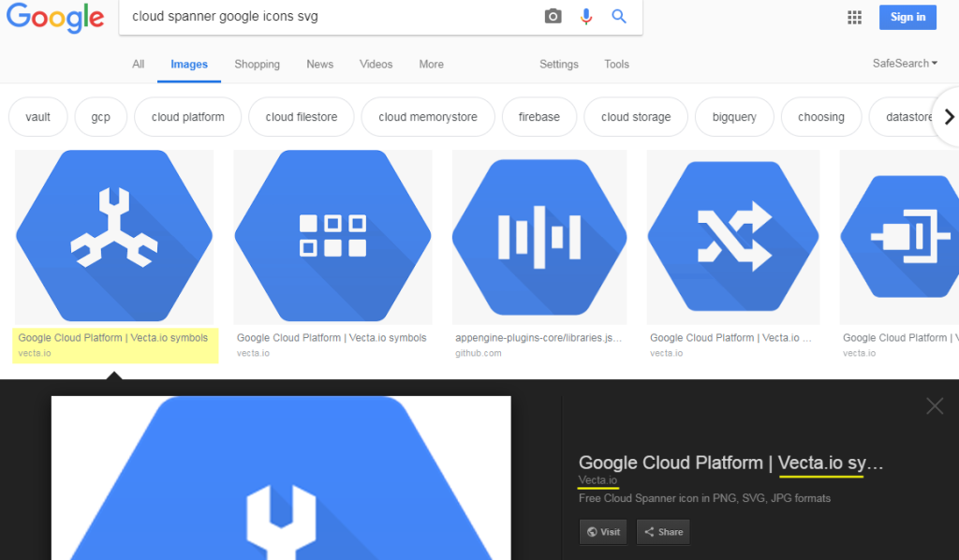Filter by the gcp chip
This screenshot has height=560, width=959.
click(101, 117)
